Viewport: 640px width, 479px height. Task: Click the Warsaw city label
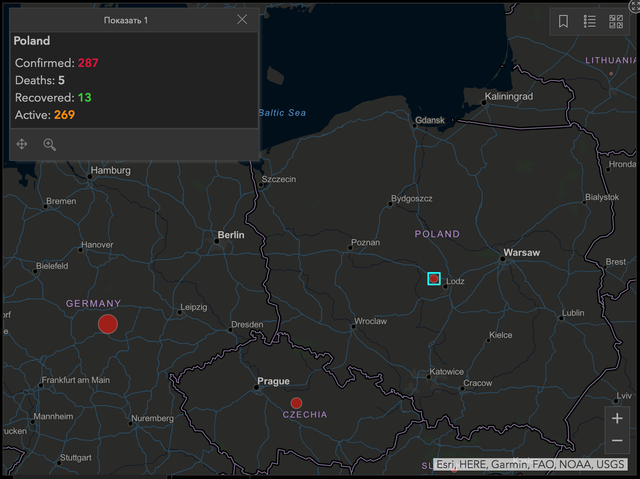pos(522,253)
